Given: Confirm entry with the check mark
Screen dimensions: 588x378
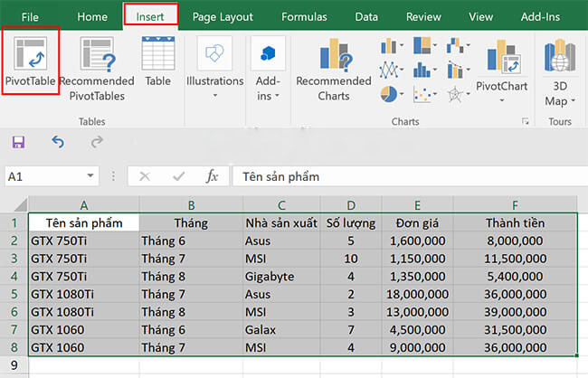Looking at the screenshot, I should click(179, 176).
